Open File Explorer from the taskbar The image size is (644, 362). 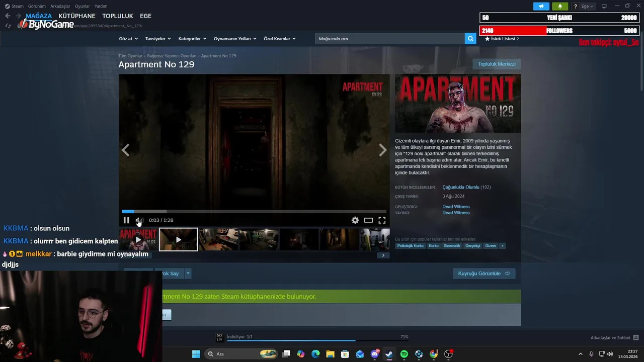coord(330,354)
